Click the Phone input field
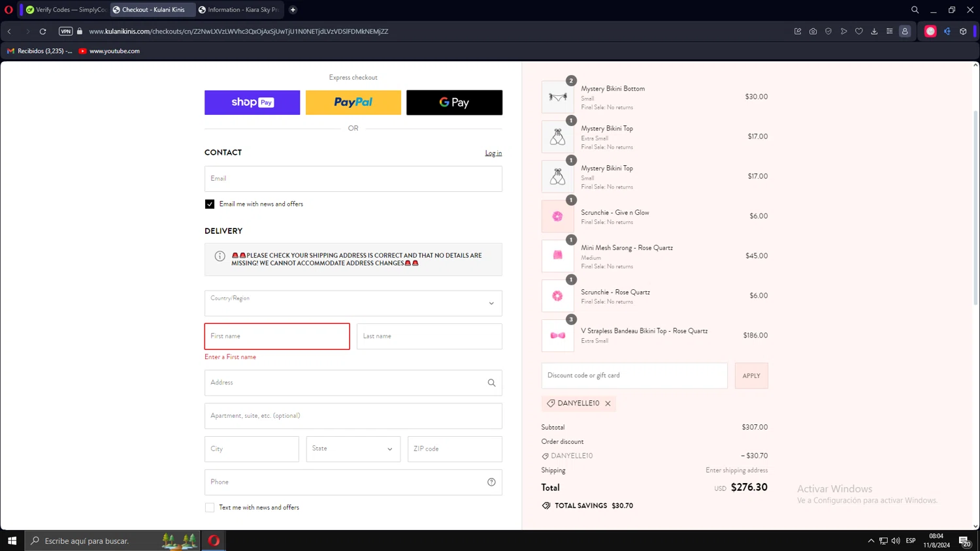The height and width of the screenshot is (551, 980). pos(353,482)
